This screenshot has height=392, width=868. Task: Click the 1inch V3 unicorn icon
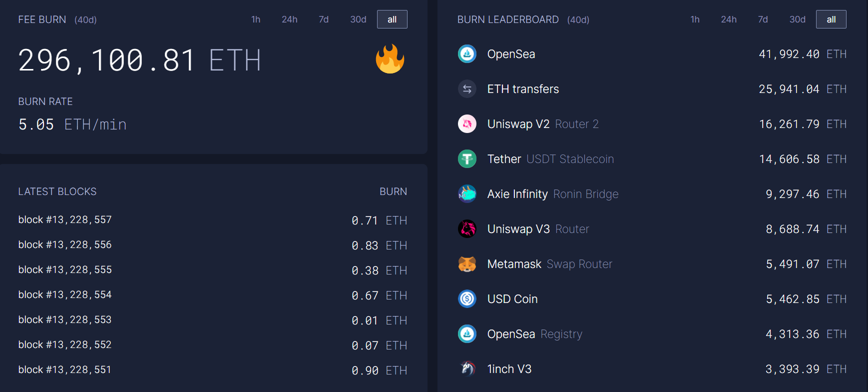pos(467,369)
